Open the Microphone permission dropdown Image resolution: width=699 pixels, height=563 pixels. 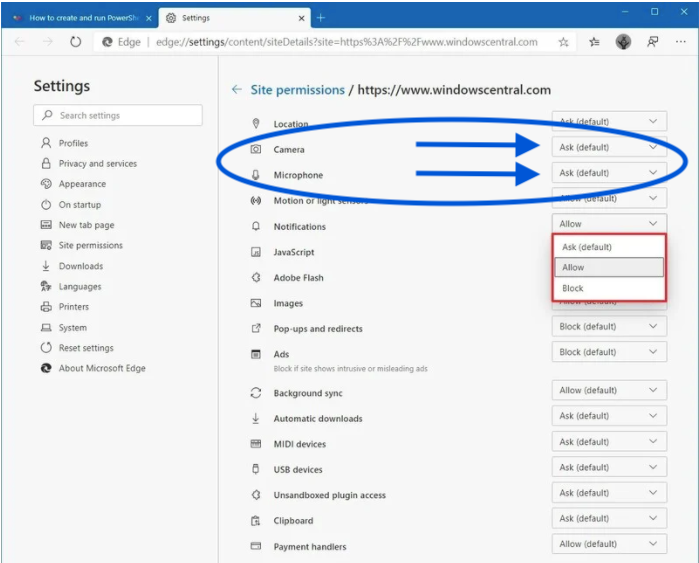[x=609, y=173]
